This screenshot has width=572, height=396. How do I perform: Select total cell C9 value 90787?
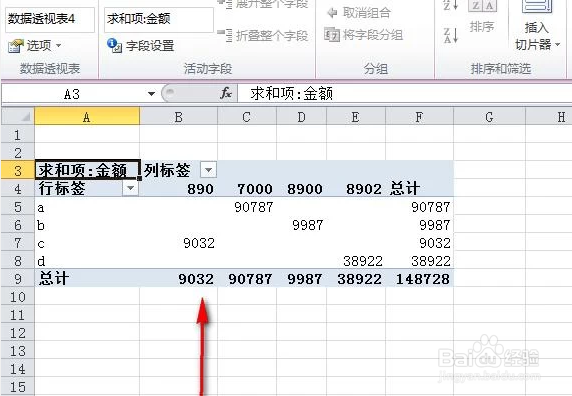click(247, 279)
